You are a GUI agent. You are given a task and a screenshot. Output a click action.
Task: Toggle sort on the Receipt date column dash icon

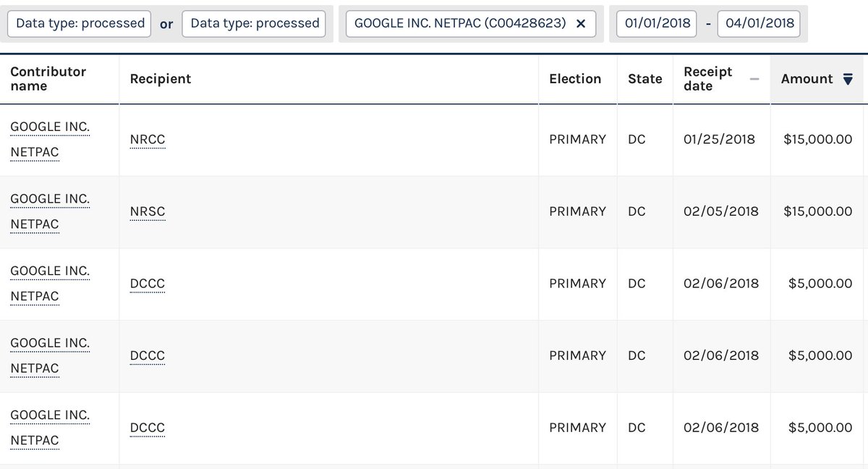coord(754,79)
